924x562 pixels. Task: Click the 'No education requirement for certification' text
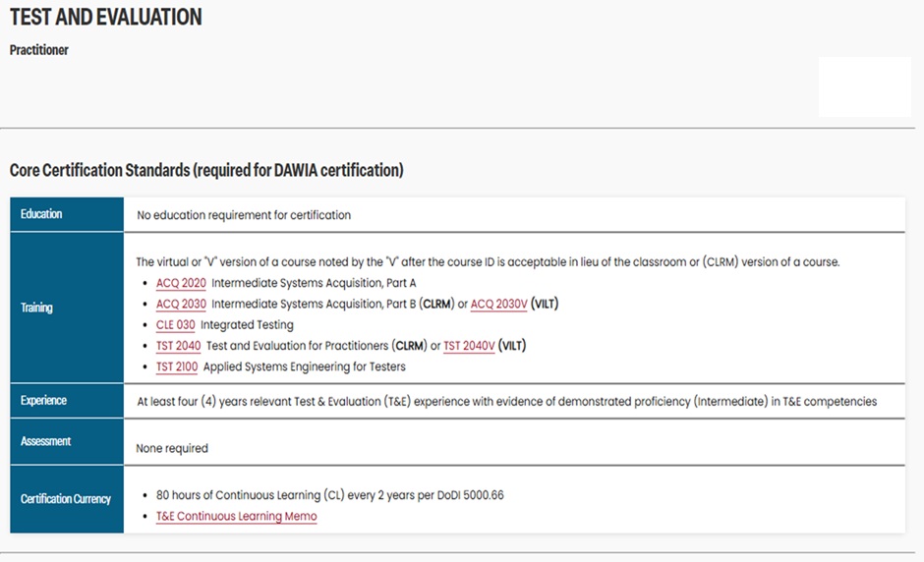pos(244,215)
